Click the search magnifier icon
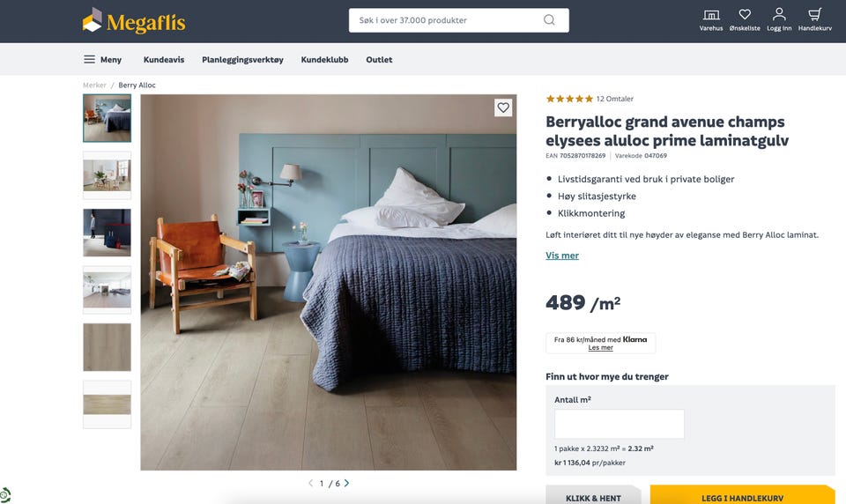The height and width of the screenshot is (504, 846). [x=549, y=20]
